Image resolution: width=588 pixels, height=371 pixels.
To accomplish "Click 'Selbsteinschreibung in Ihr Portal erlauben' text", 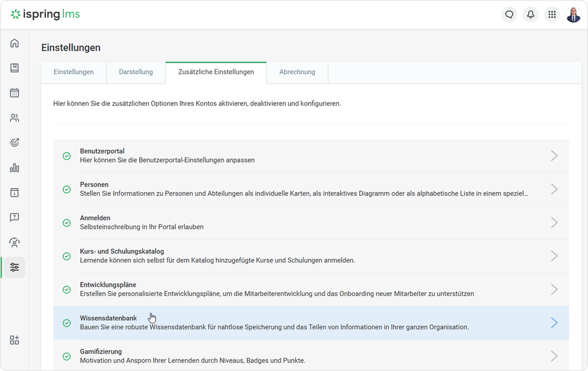I will (x=142, y=227).
